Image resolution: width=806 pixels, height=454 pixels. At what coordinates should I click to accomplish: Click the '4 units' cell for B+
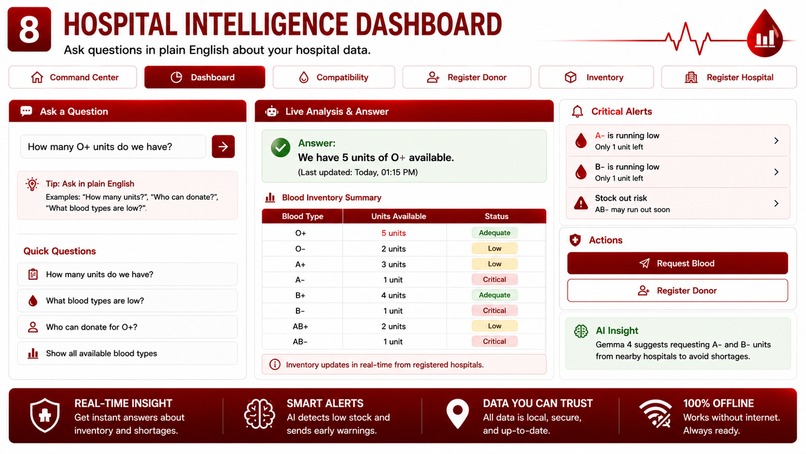[394, 295]
